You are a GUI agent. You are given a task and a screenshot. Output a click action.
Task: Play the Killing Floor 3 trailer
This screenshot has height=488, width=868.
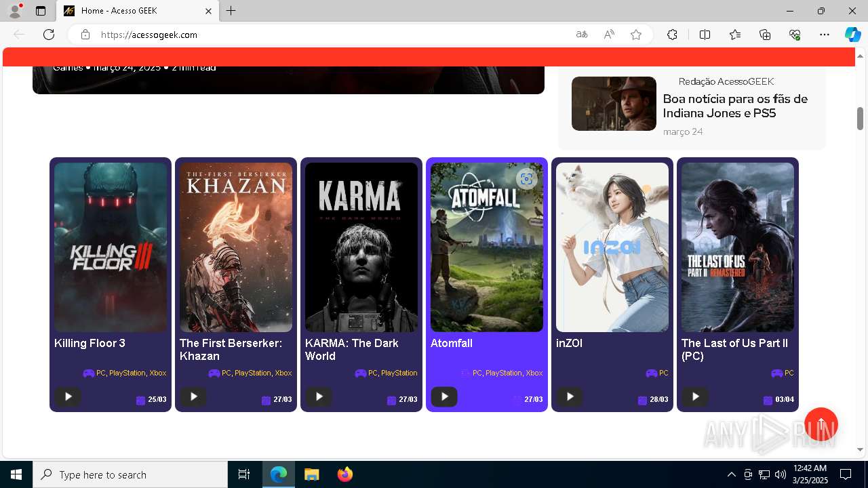[x=68, y=396]
